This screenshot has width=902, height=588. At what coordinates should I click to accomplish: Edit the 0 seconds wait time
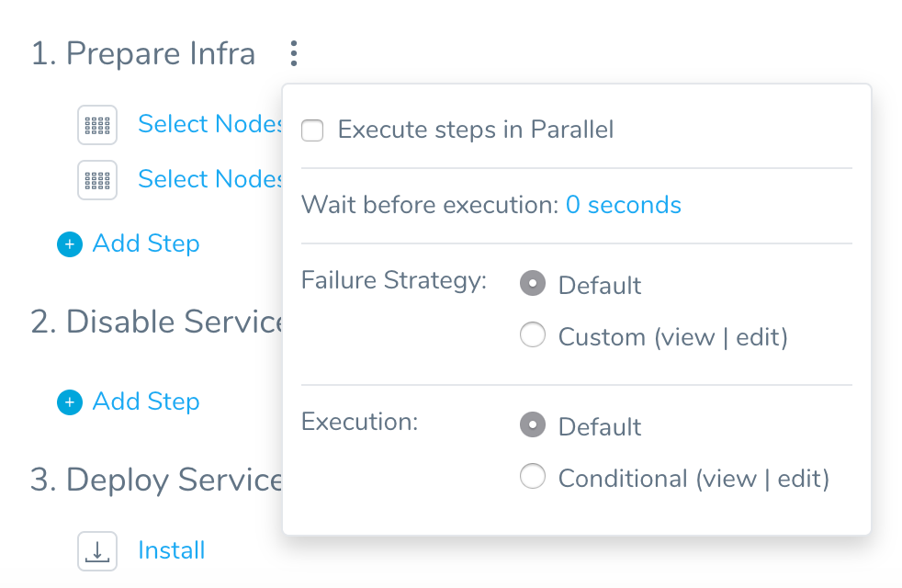[x=623, y=205]
